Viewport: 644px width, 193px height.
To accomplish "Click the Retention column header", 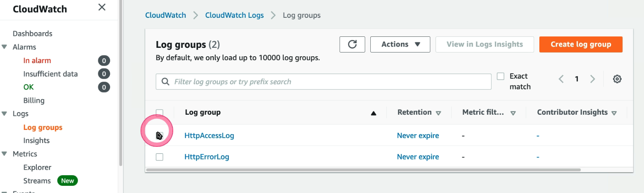I will coord(414,113).
